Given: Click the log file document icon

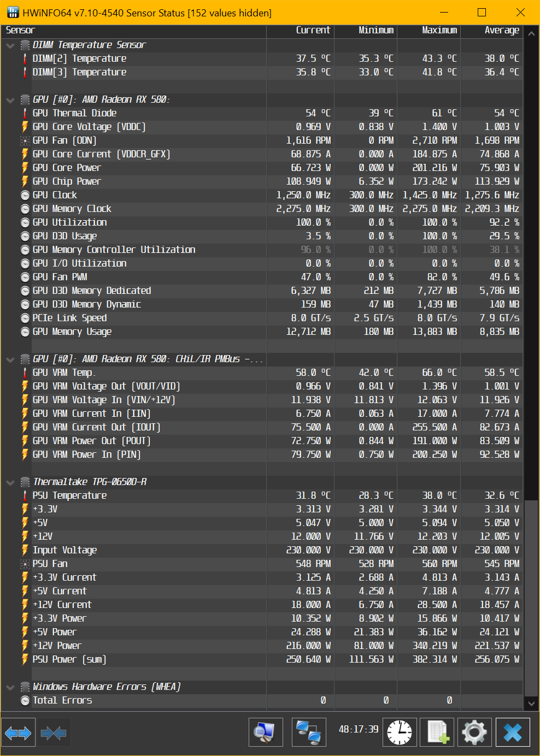Looking at the screenshot, I should pos(438,733).
